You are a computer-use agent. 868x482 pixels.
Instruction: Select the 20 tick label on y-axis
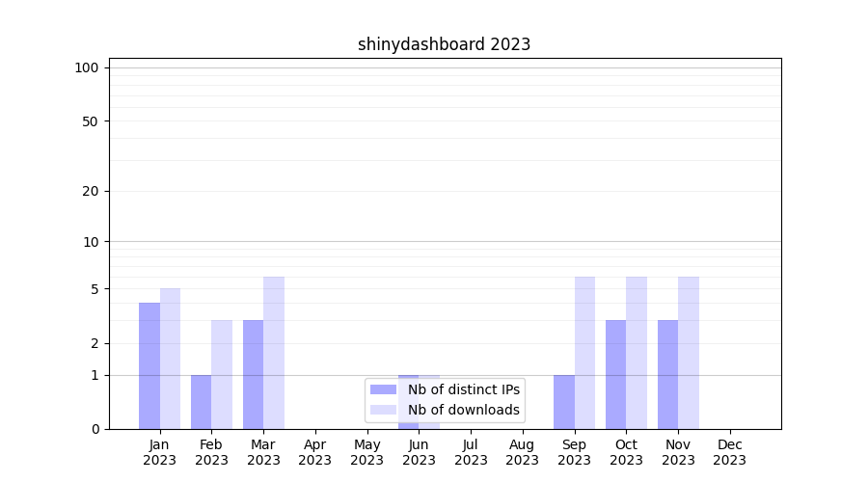point(91,191)
